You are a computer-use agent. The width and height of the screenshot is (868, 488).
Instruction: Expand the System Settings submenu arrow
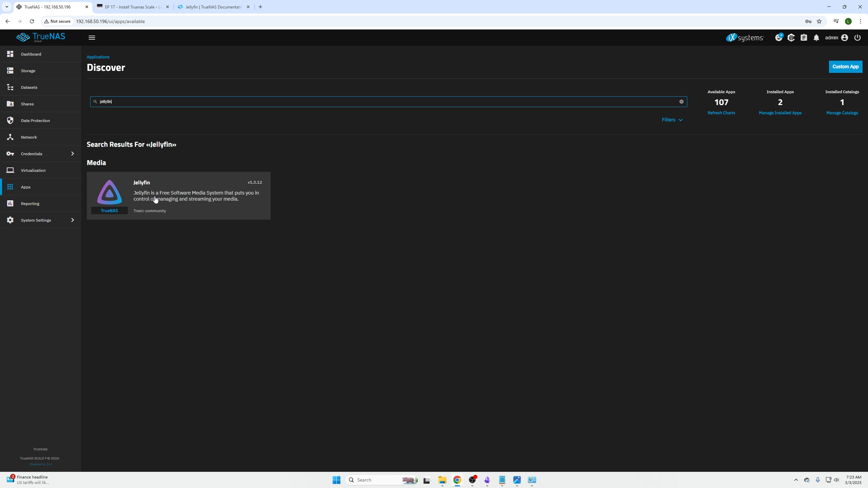pyautogui.click(x=73, y=220)
